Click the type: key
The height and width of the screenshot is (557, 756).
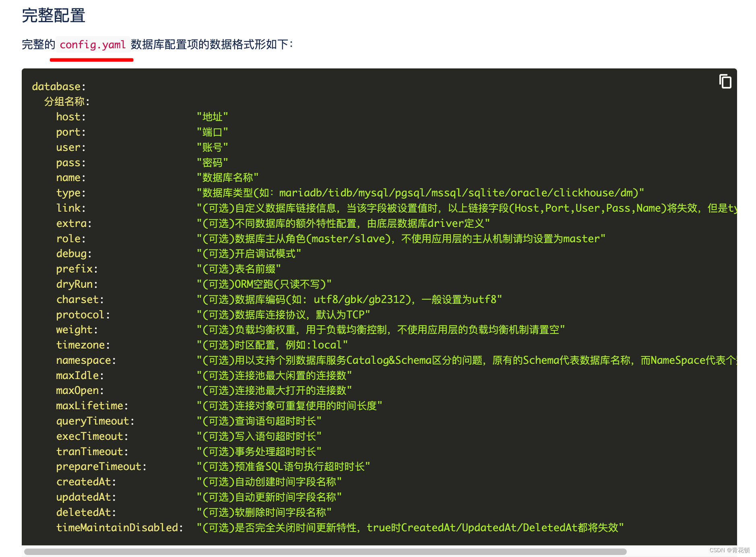coord(71,193)
